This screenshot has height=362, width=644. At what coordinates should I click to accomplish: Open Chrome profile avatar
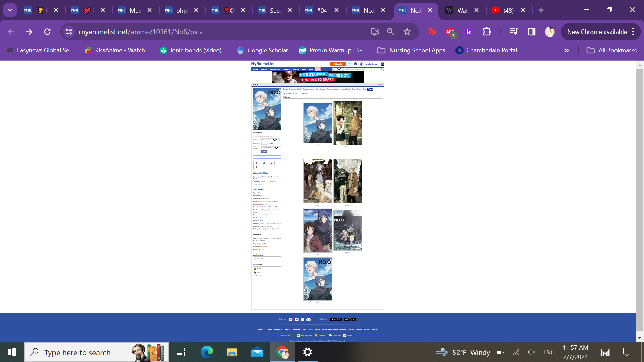click(550, 32)
